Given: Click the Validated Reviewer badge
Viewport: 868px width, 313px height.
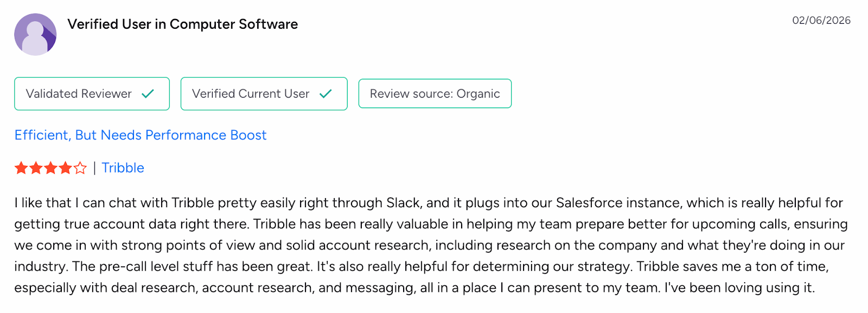Looking at the screenshot, I should (92, 93).
